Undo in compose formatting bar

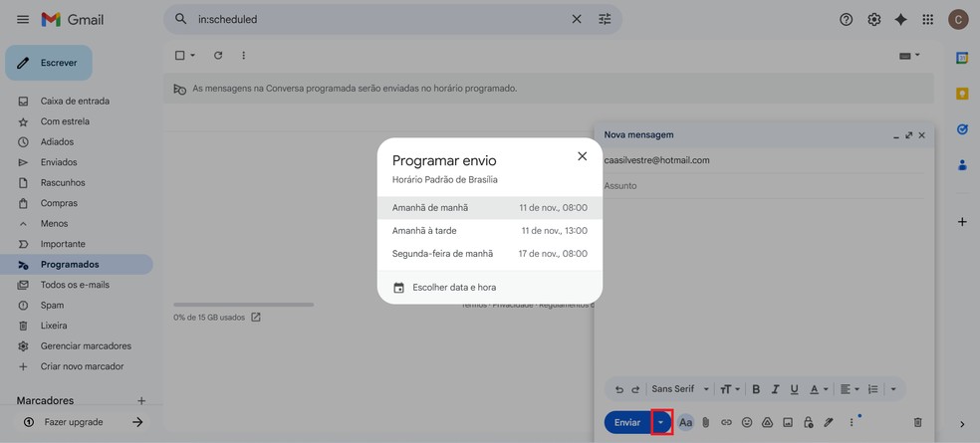point(619,389)
